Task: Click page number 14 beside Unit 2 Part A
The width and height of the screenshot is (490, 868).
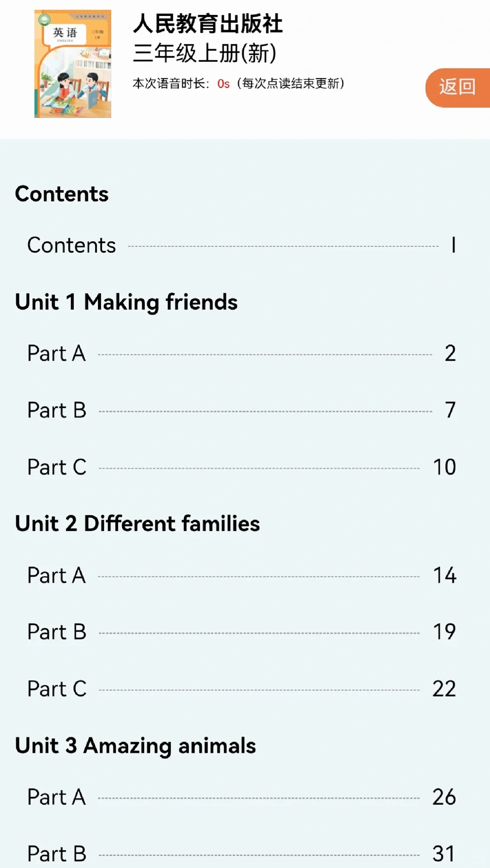Action: (x=445, y=576)
